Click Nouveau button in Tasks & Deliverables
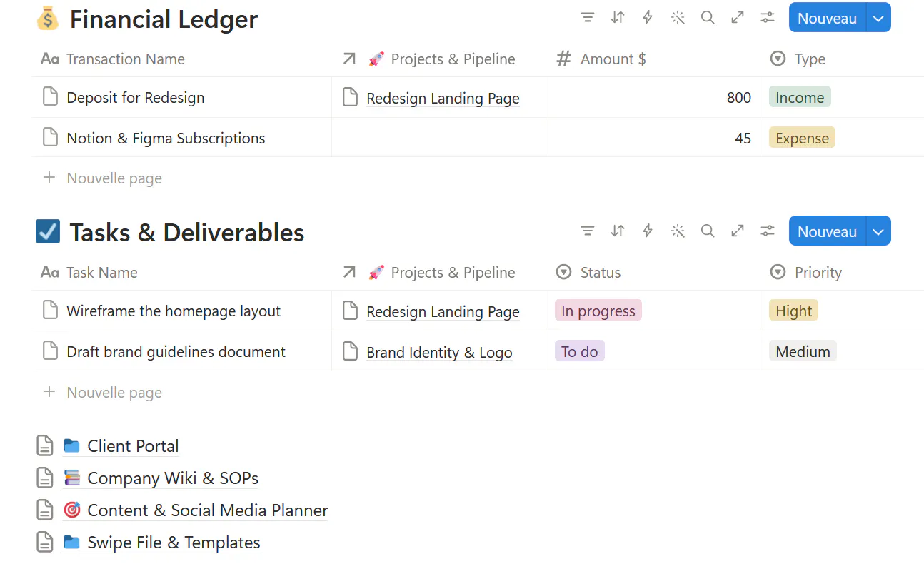This screenshot has height=564, width=924. [x=827, y=231]
